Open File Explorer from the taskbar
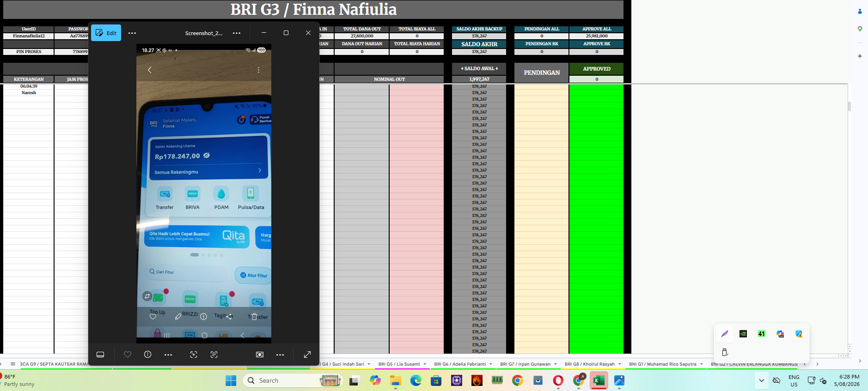868x391 pixels. [x=395, y=380]
